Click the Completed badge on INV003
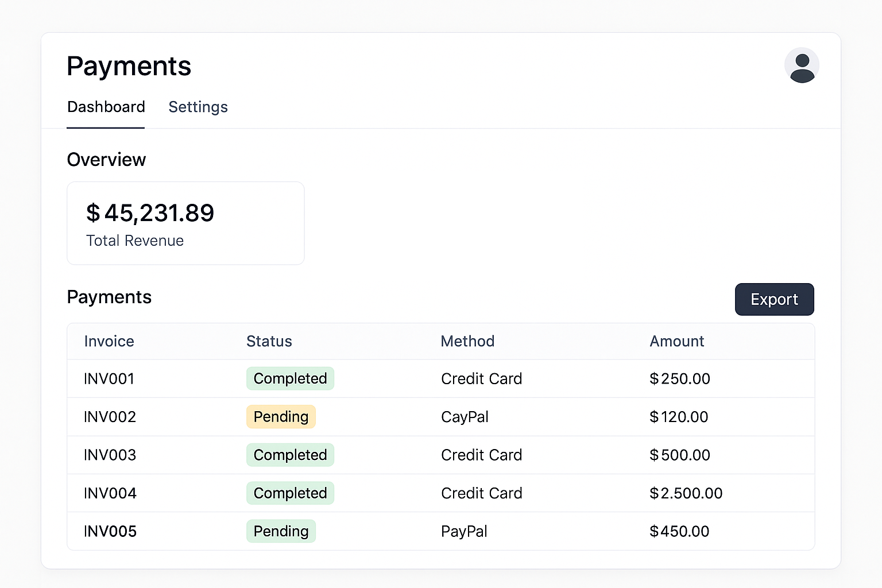 290,455
